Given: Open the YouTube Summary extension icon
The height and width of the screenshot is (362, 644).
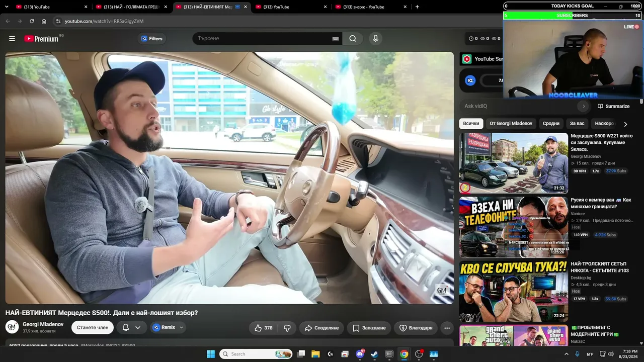Looking at the screenshot, I should click(467, 59).
